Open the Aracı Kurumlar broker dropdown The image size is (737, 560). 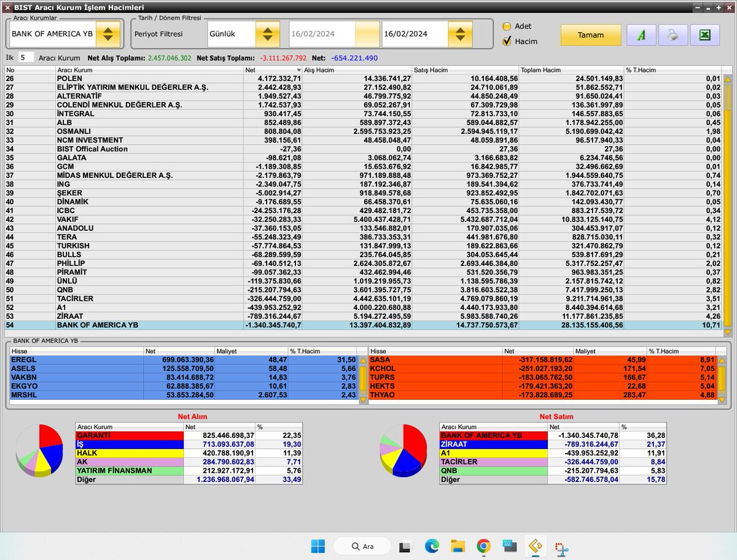(x=107, y=34)
